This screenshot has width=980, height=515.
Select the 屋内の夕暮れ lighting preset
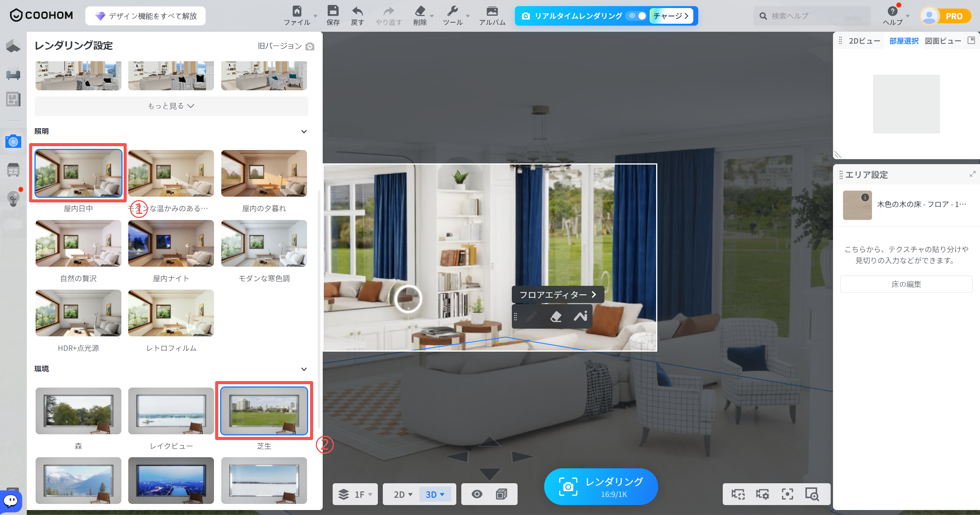pos(264,173)
